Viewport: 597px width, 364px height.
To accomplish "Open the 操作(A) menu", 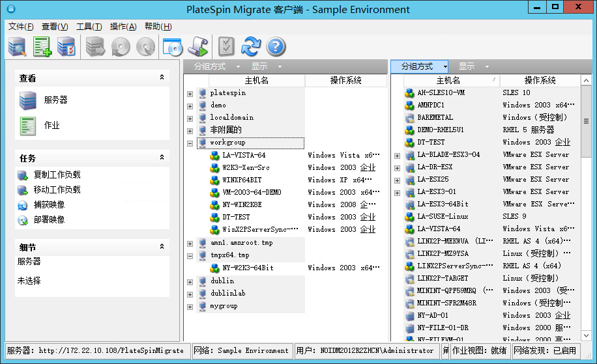I will tap(123, 27).
